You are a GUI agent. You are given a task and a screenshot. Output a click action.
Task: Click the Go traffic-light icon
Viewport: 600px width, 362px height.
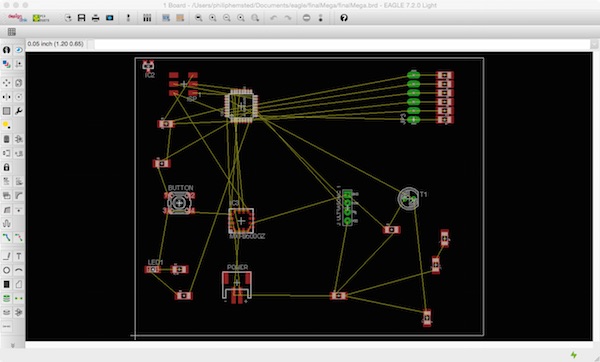pyautogui.click(x=320, y=18)
